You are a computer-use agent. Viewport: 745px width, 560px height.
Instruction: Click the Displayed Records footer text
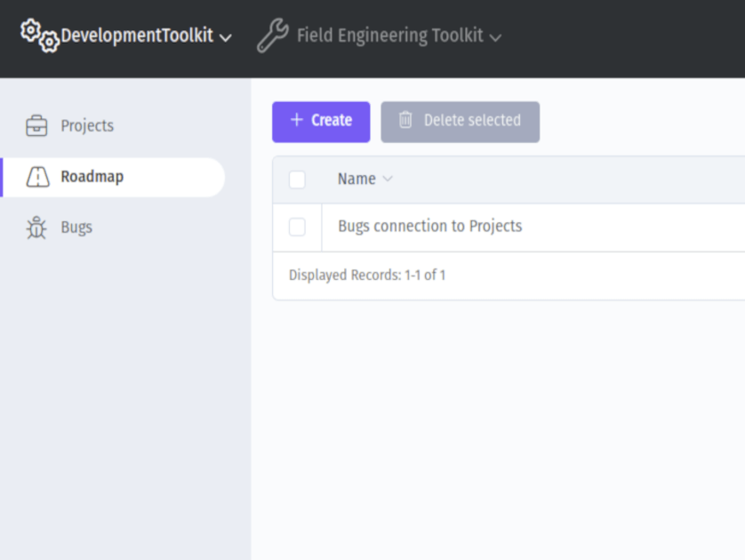click(x=367, y=275)
